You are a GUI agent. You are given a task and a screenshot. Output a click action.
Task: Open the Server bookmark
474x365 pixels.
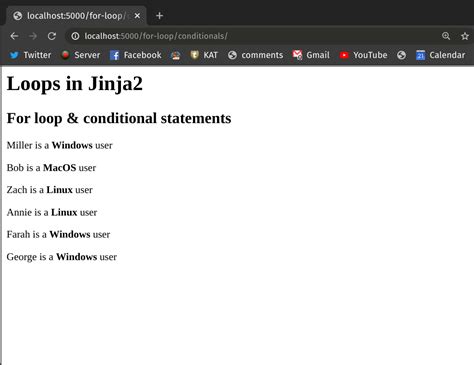(x=81, y=55)
